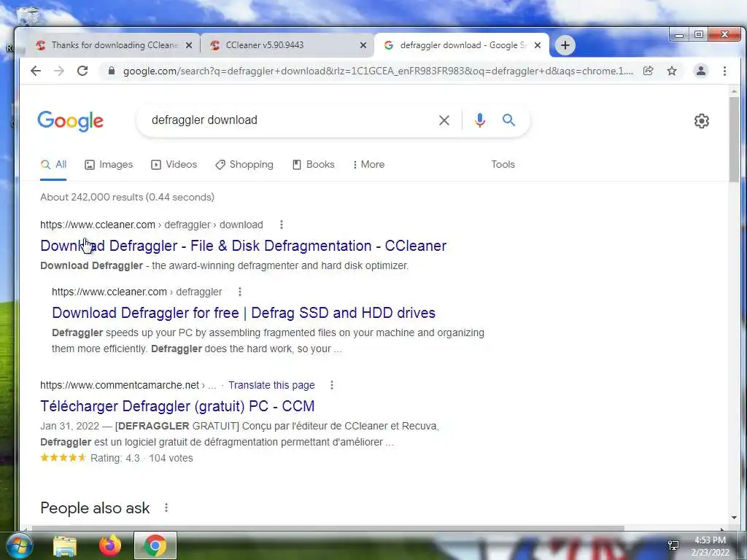The image size is (747, 560).
Task: Click the Google logo
Action: 71,121
